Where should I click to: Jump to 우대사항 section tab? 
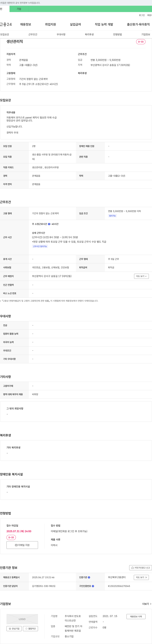[x=61, y=35]
